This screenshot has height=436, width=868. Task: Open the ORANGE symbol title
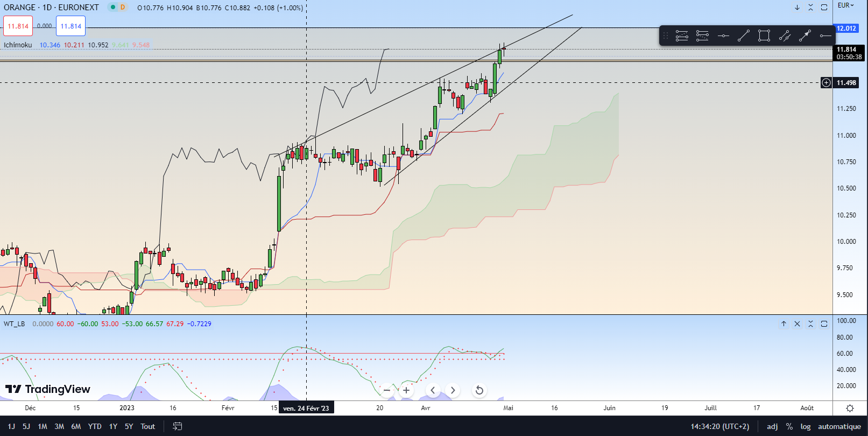[51, 8]
